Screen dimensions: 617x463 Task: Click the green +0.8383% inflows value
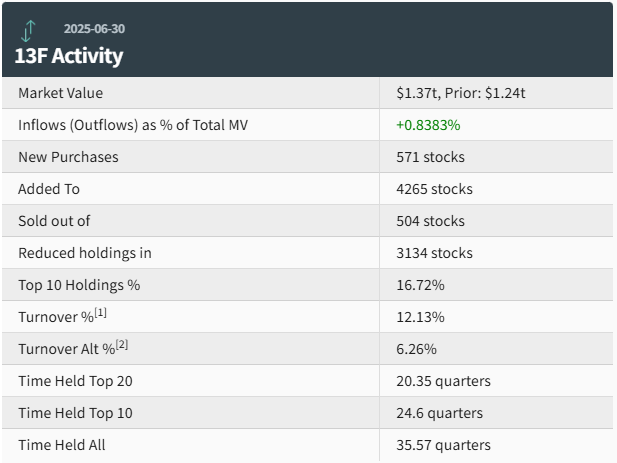point(428,125)
